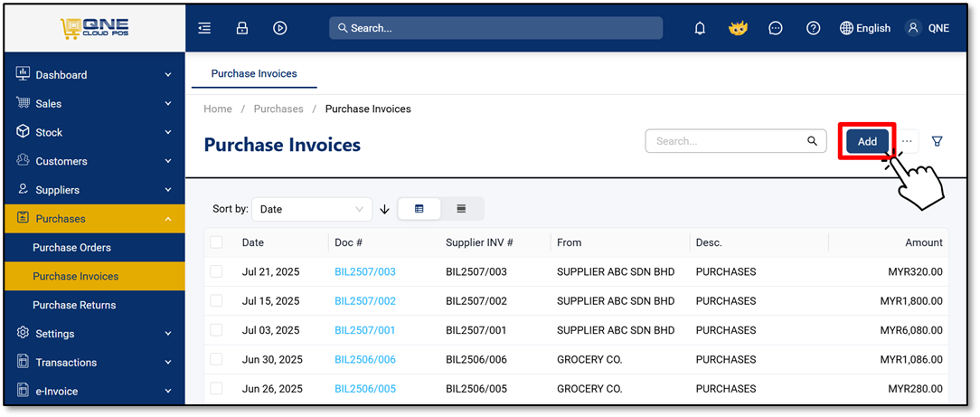Tick checkbox for Jun 26, 2025 row
Screen dimensions: 980x417
pos(216,388)
